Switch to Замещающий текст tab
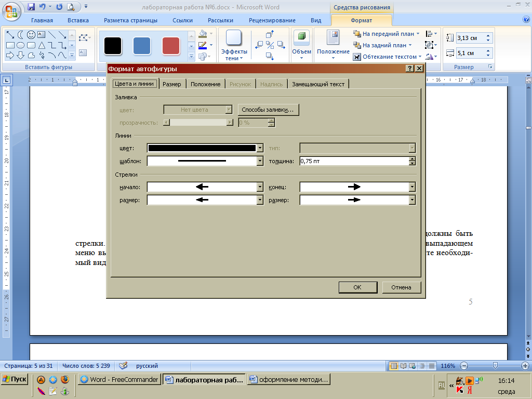The height and width of the screenshot is (399, 532). click(318, 84)
